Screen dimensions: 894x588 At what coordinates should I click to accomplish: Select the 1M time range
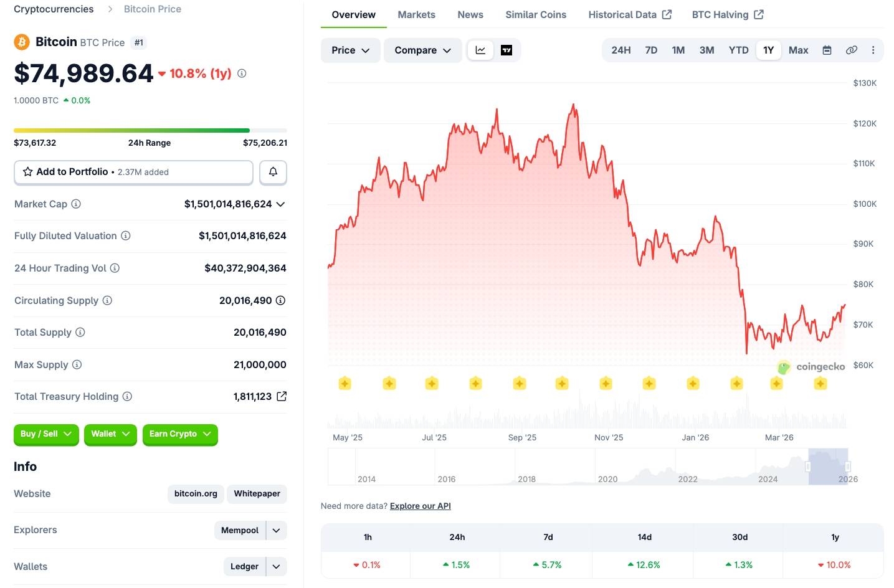[x=678, y=50]
